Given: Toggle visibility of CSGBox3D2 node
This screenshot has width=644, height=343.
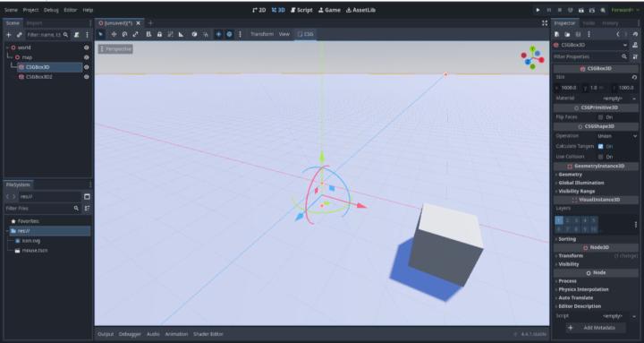Looking at the screenshot, I should (86, 77).
